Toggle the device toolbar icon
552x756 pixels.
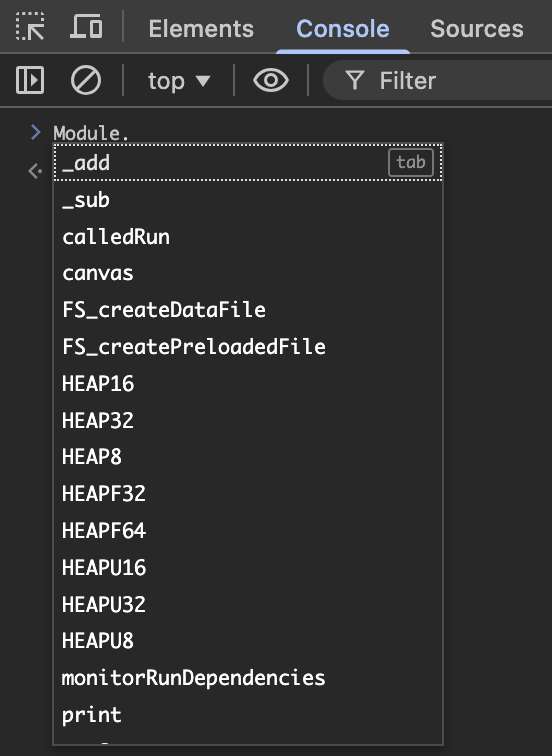tap(86, 27)
